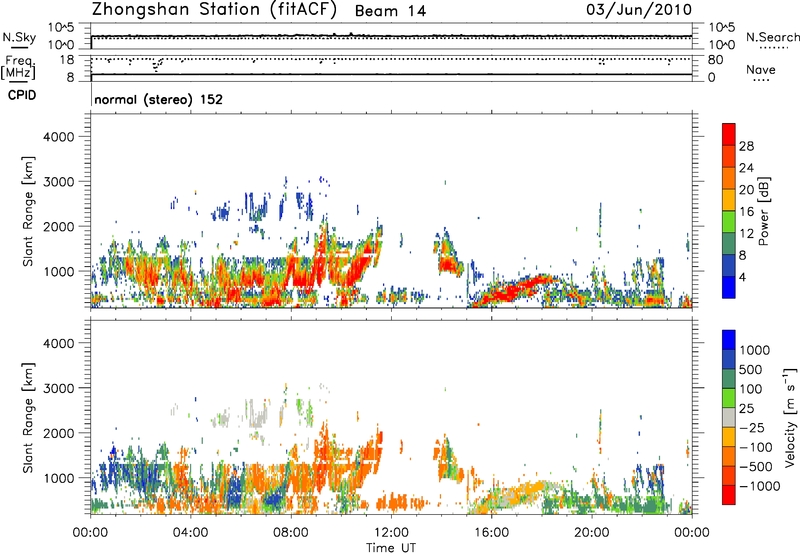
Task: Click the '08:00' time axis label
Action: pos(291,533)
